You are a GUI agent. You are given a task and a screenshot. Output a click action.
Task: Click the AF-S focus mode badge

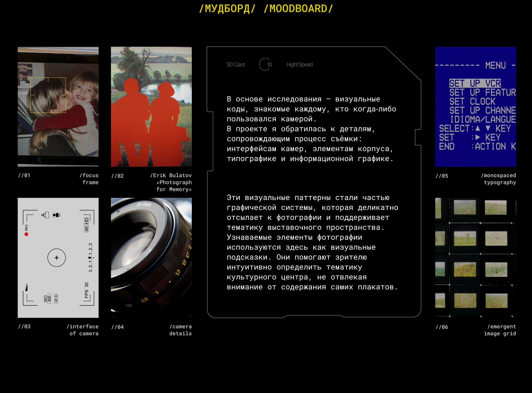point(56,298)
